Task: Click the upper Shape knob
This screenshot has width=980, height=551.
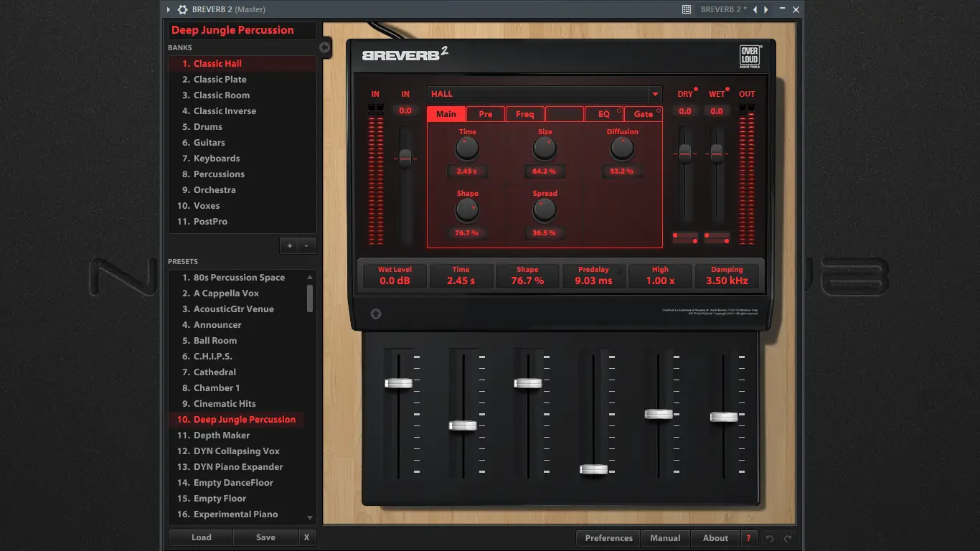Action: [x=467, y=210]
